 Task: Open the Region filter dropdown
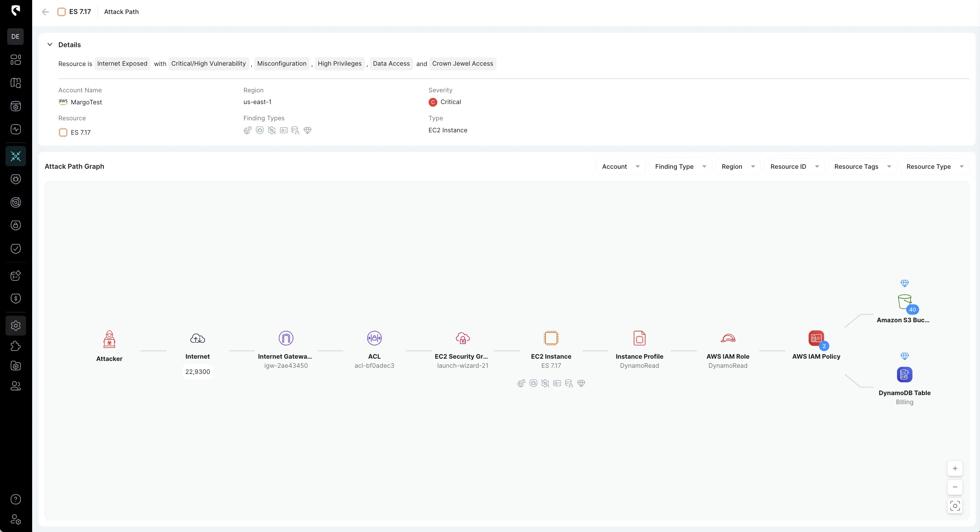(738, 167)
